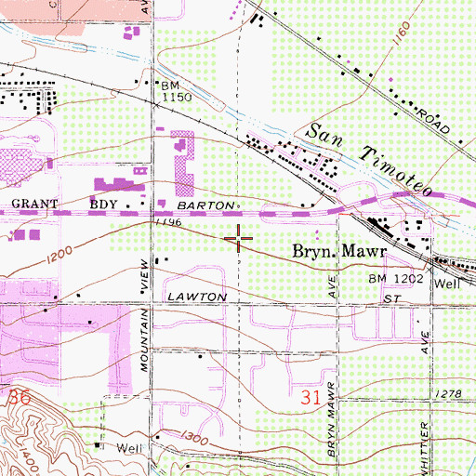Select the 'San Timoteo' creek label
This screenshot has height=476, width=476.
pos(369,160)
